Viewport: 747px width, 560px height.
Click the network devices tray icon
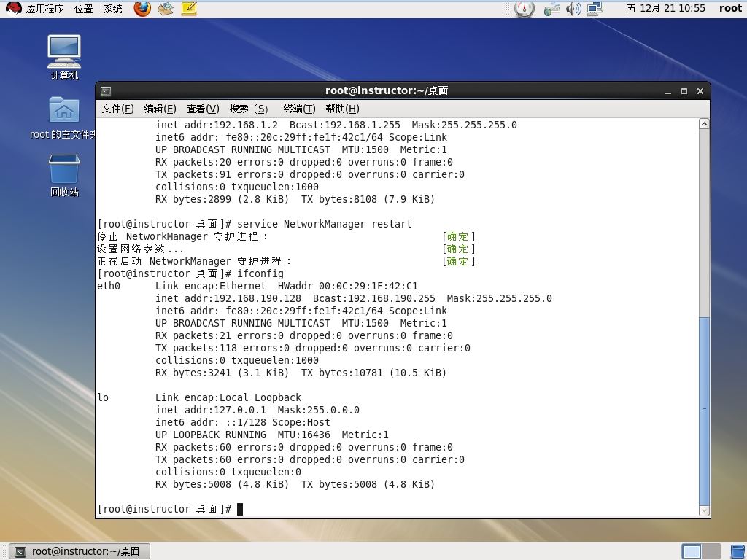click(x=551, y=9)
